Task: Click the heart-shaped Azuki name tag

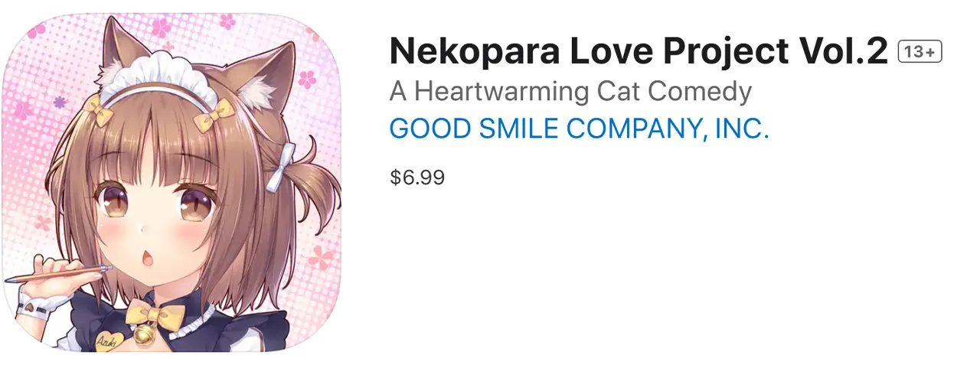Action: 111,341
